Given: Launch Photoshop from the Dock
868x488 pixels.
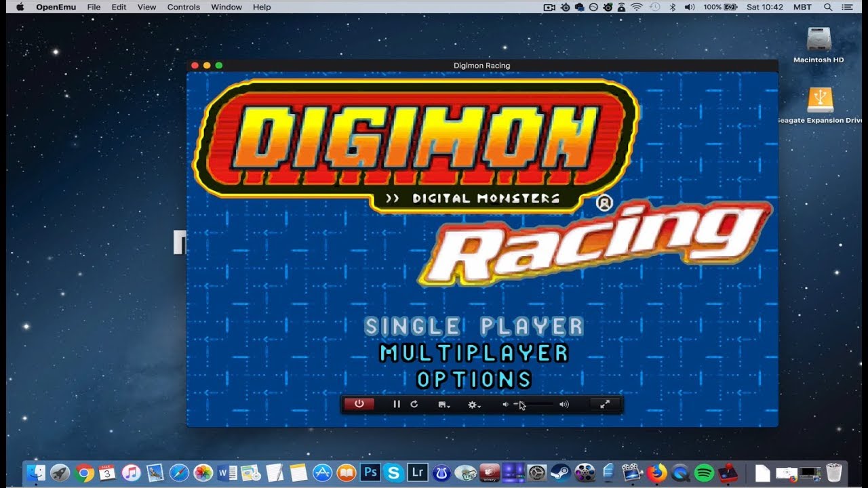Looking at the screenshot, I should (x=370, y=472).
